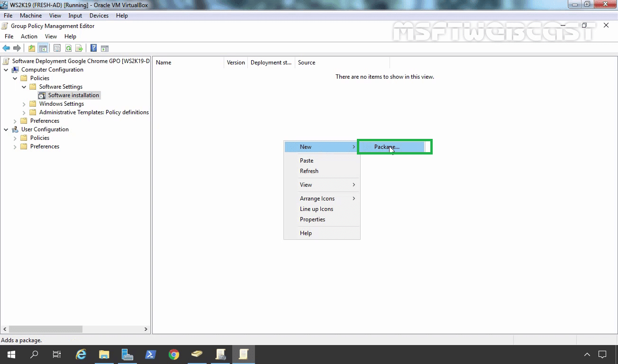Screen dimensions: 618x364
Task: Click the Up One Level folder icon
Action: (32, 48)
